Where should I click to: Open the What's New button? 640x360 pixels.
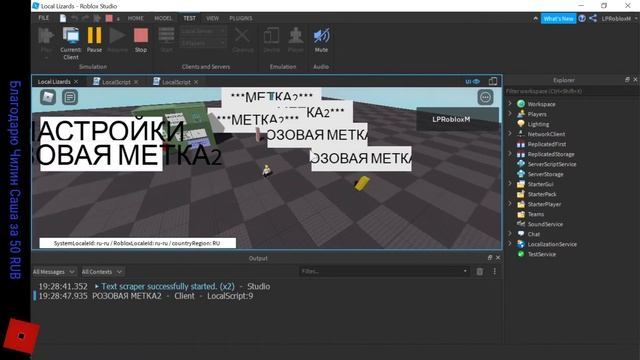pyautogui.click(x=558, y=18)
